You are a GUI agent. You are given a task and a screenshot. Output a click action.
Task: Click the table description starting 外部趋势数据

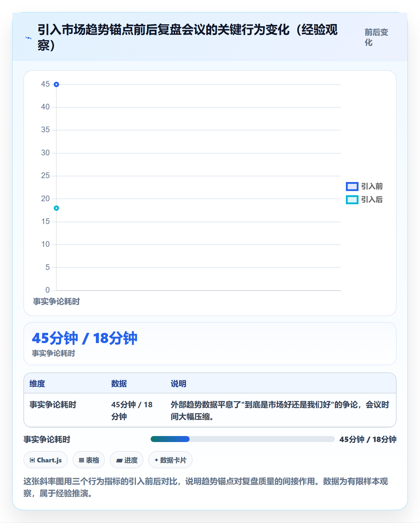[x=280, y=411]
